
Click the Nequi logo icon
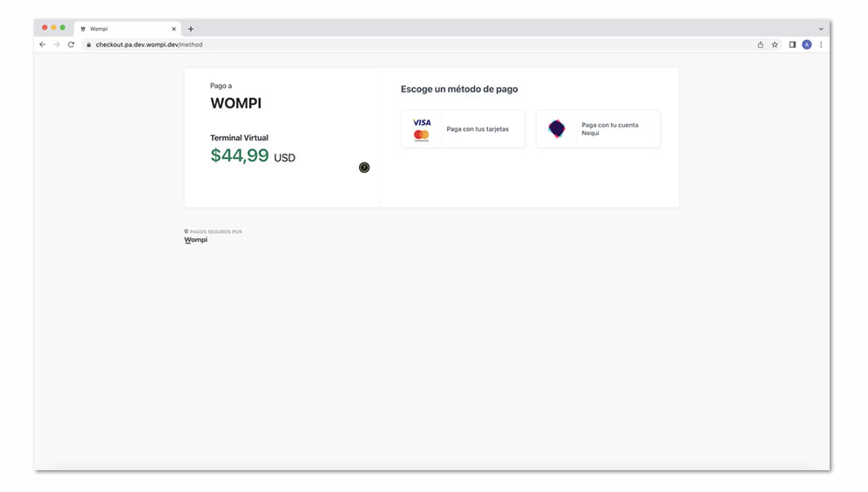pyautogui.click(x=557, y=129)
